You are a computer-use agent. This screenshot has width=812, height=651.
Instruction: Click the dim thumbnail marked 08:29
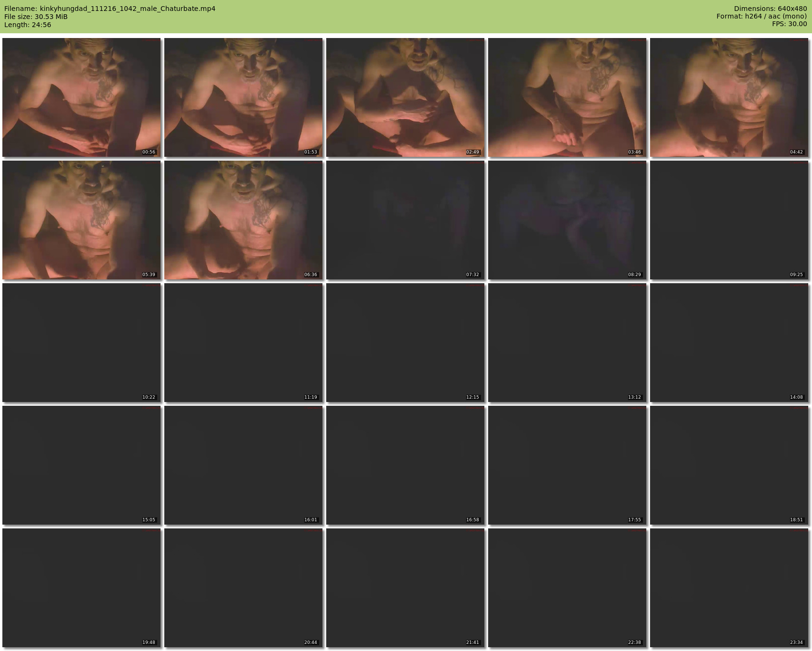tap(567, 220)
